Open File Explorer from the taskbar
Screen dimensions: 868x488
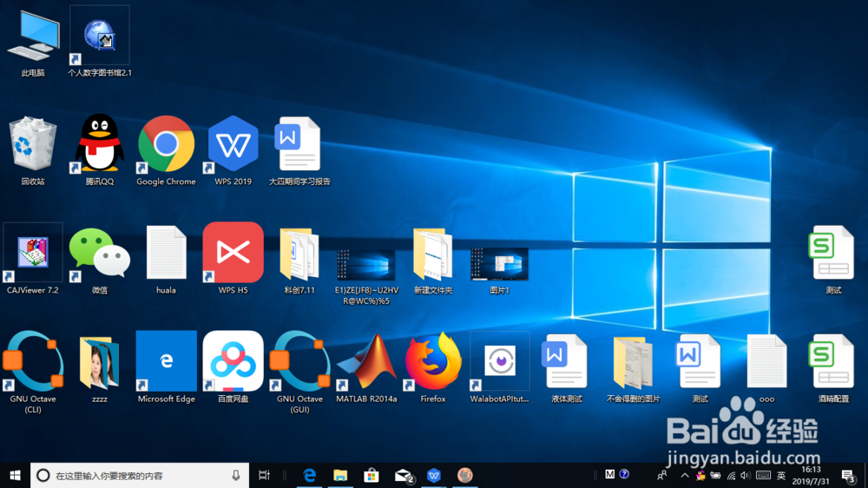340,475
